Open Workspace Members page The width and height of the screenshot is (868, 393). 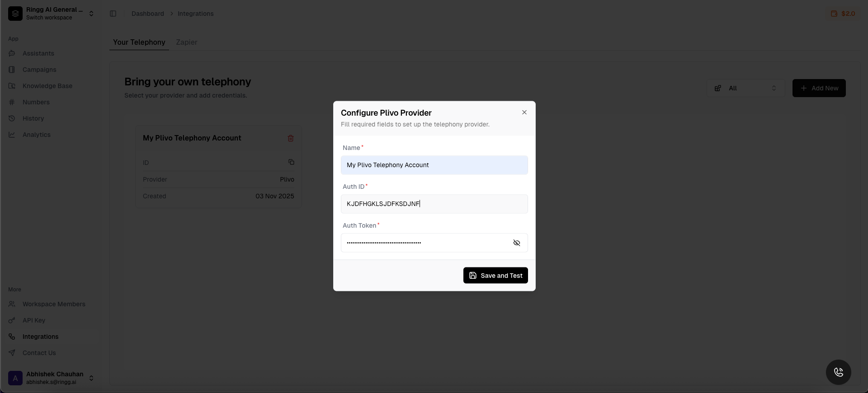coord(54,304)
